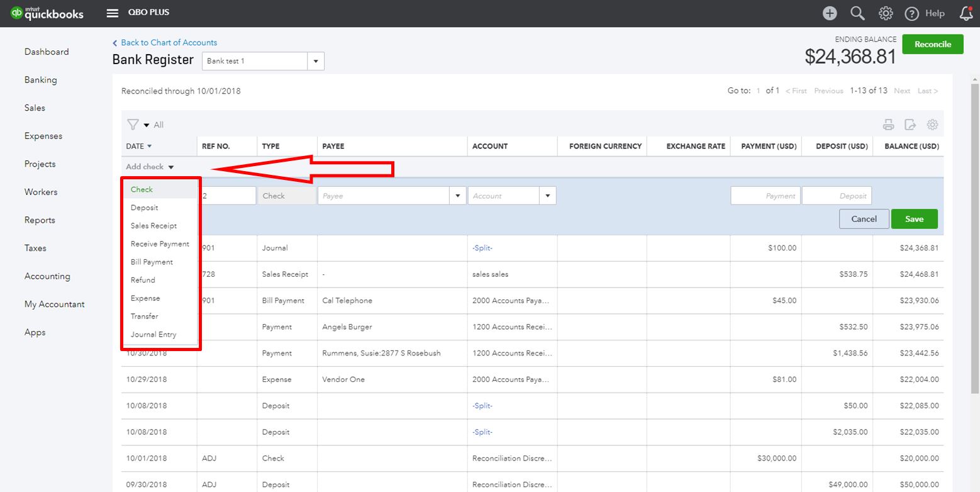Open the notifications bell
The width and height of the screenshot is (980, 492).
click(966, 13)
